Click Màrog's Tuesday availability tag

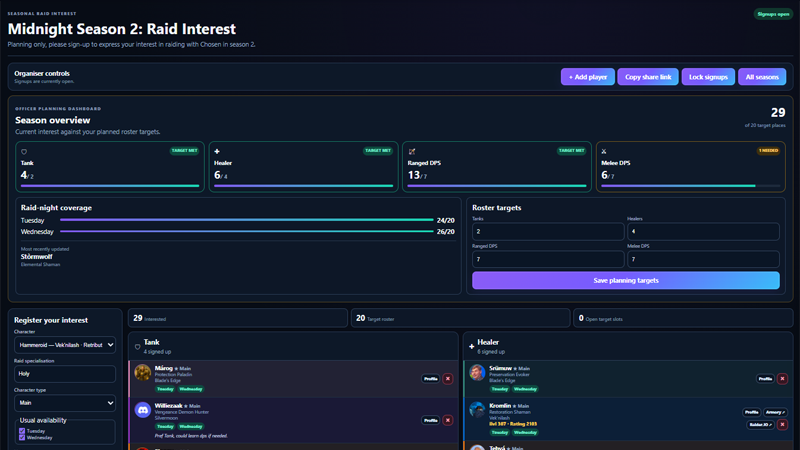point(165,389)
